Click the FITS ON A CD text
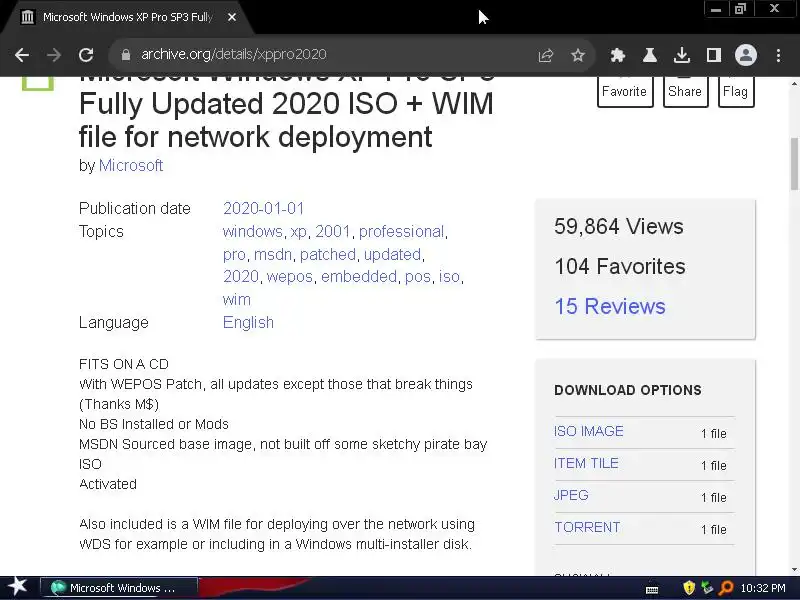The height and width of the screenshot is (600, 800). (x=123, y=364)
